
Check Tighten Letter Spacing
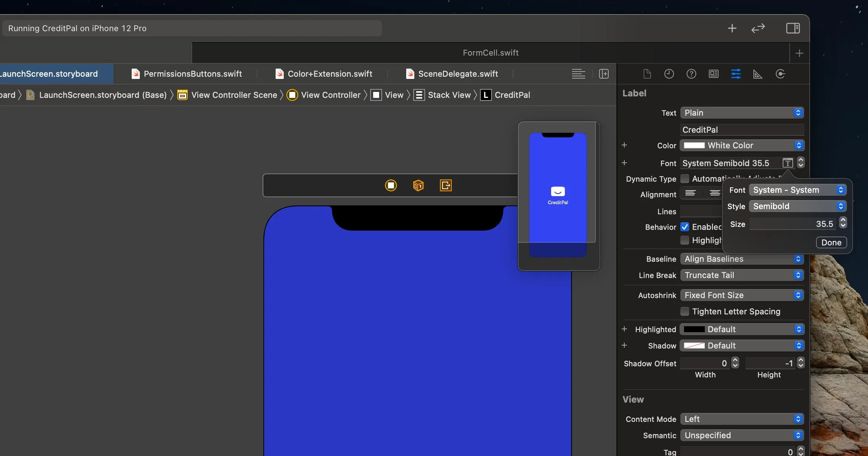pos(685,311)
